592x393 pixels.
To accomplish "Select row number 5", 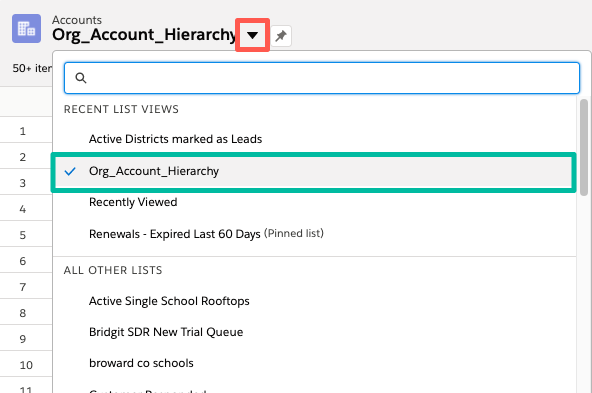I will coord(23,235).
